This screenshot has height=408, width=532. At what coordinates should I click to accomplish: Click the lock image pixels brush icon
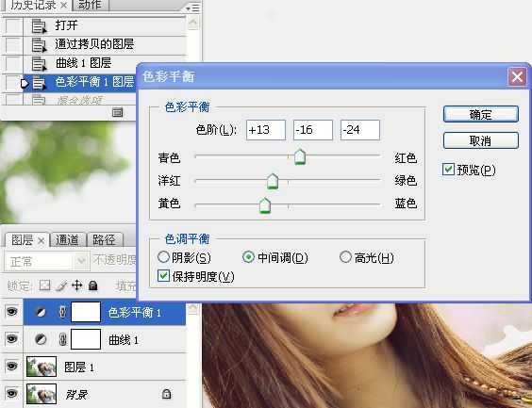point(61,286)
